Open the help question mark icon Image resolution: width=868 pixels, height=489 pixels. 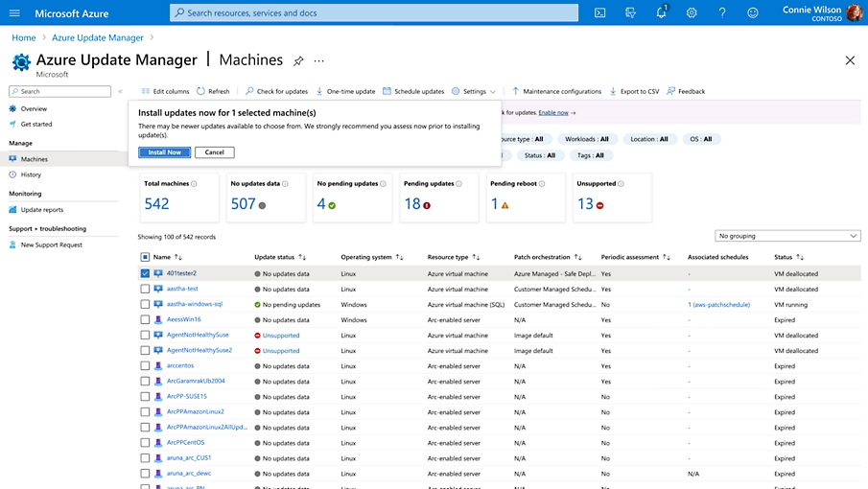click(x=722, y=12)
